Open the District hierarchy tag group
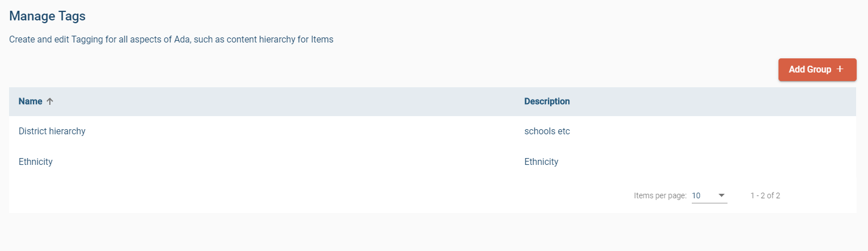868x251 pixels. (x=52, y=131)
